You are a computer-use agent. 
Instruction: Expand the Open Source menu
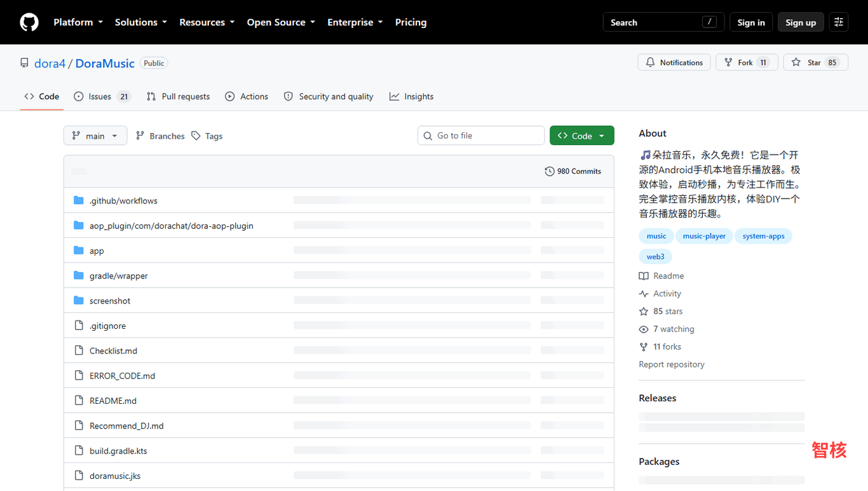pos(281,22)
